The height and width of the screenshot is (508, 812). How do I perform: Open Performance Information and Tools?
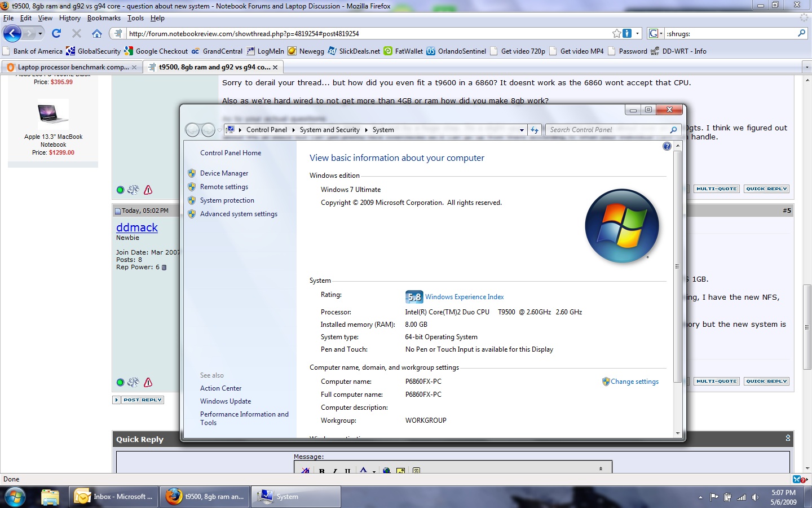point(244,418)
